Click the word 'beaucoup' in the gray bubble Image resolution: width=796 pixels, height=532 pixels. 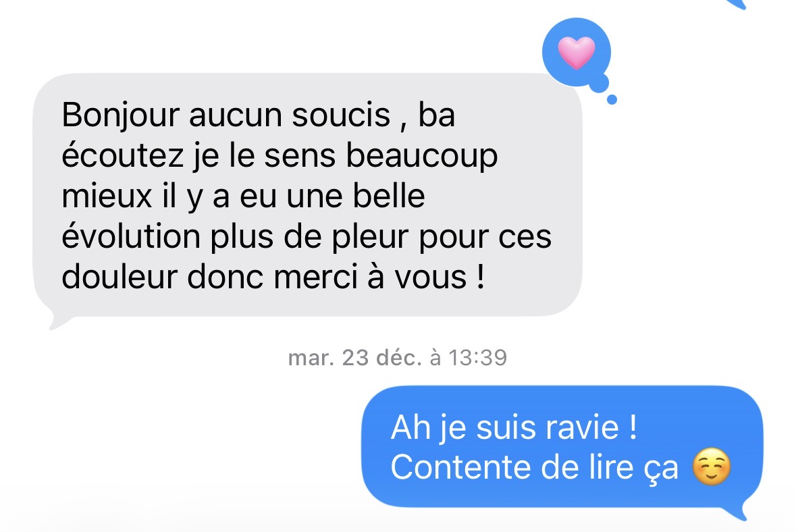tap(422, 157)
